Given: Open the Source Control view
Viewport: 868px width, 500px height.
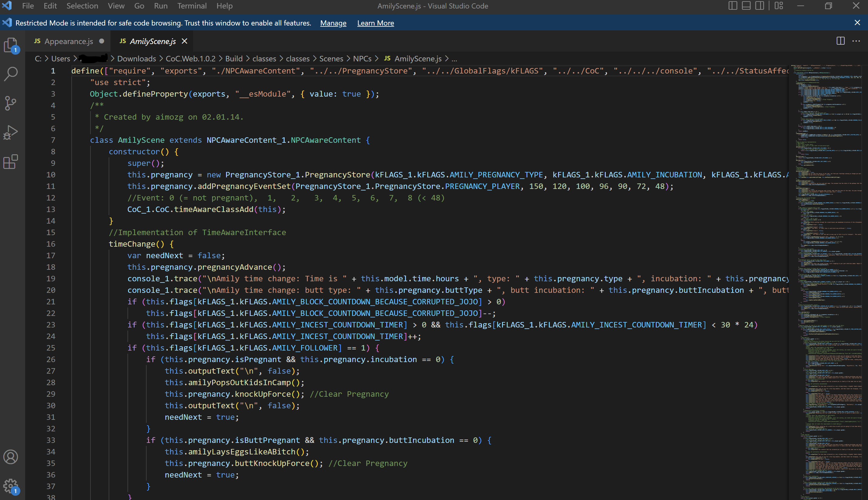Looking at the screenshot, I should [x=11, y=103].
